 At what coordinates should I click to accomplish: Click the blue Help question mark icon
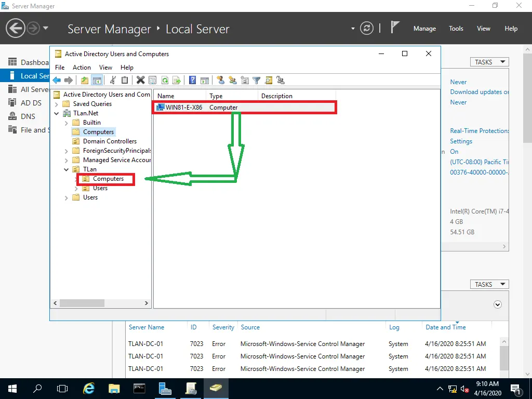pos(192,81)
